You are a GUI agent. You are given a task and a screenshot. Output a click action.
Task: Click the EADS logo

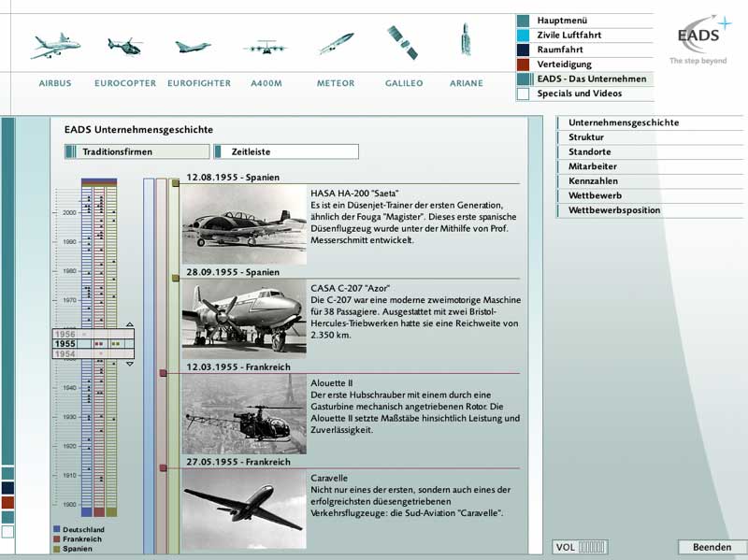tap(699, 39)
